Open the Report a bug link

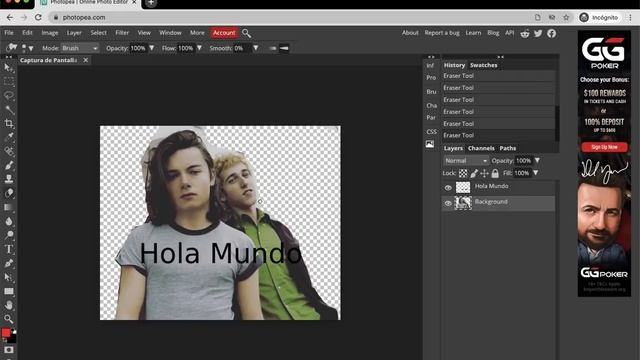442,33
